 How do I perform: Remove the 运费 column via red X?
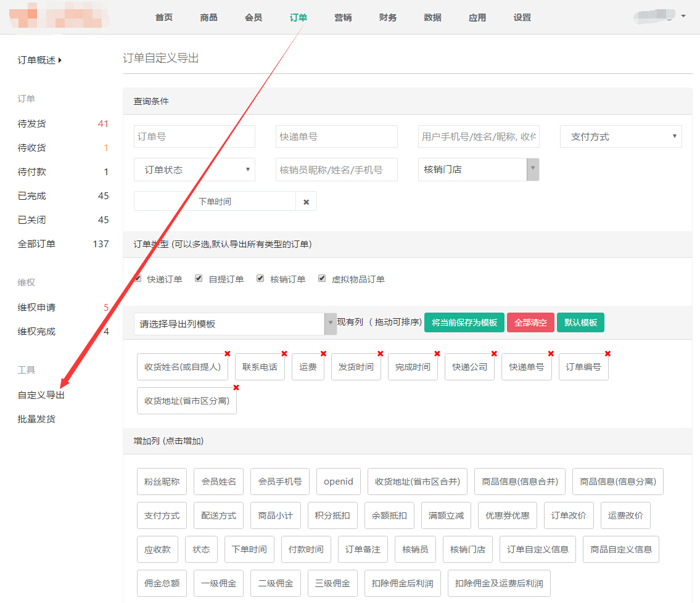pos(323,354)
